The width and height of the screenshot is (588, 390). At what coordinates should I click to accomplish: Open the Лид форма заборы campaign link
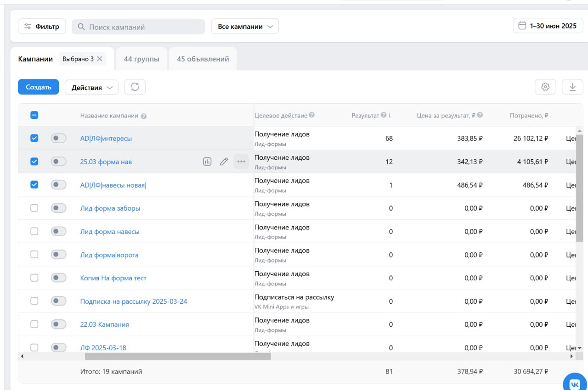pyautogui.click(x=110, y=208)
